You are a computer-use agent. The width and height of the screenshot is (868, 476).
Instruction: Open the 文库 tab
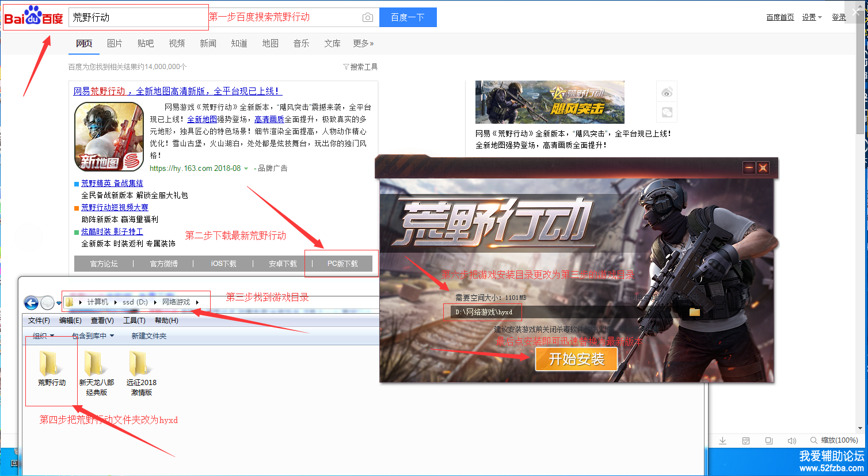pyautogui.click(x=332, y=43)
